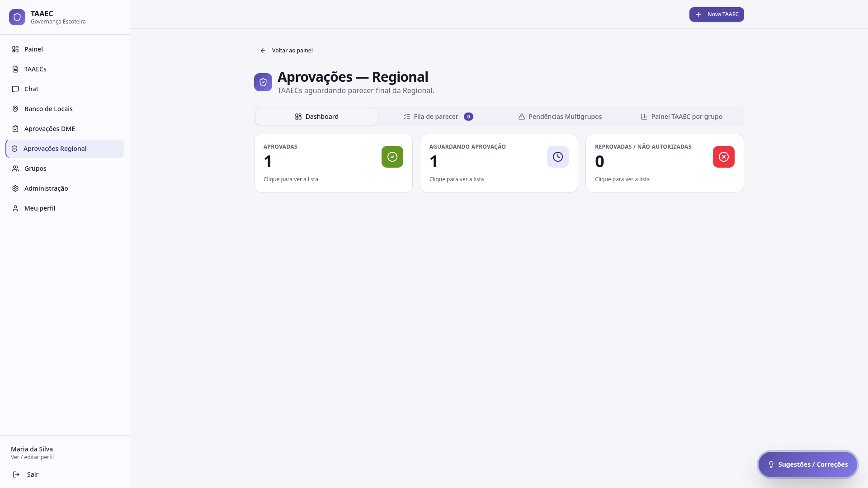Click Sair to log out
This screenshot has height=488, width=868.
coord(65,474)
